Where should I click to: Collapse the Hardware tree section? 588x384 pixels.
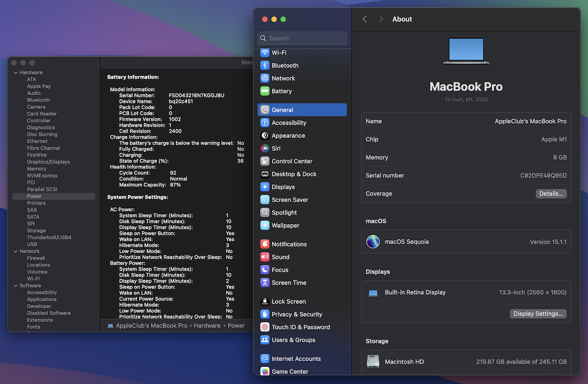tap(16, 73)
